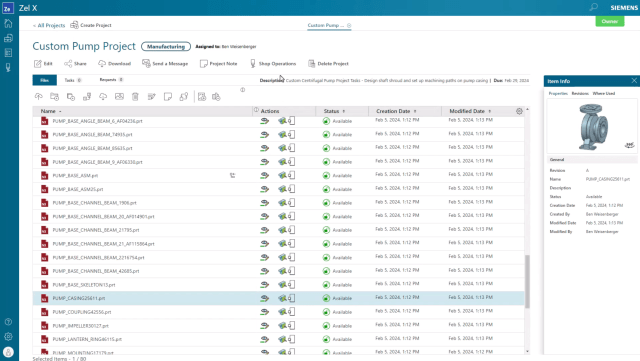640x361 pixels.
Task: Go back to All Projects
Action: tap(49, 25)
